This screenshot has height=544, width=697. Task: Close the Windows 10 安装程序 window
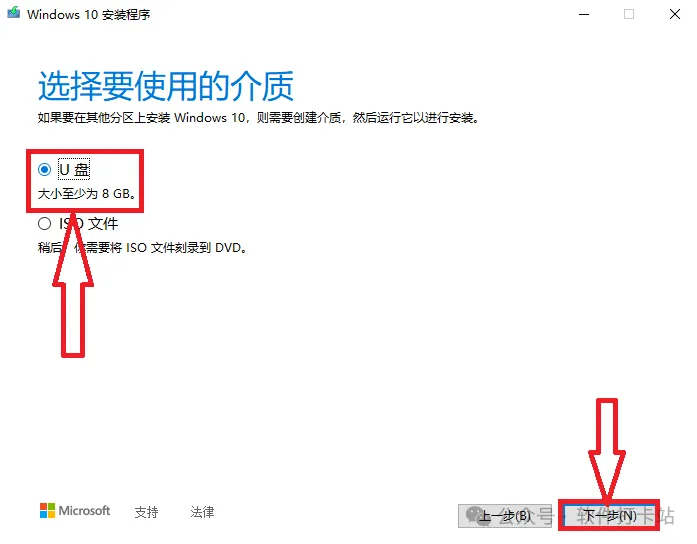[675, 14]
